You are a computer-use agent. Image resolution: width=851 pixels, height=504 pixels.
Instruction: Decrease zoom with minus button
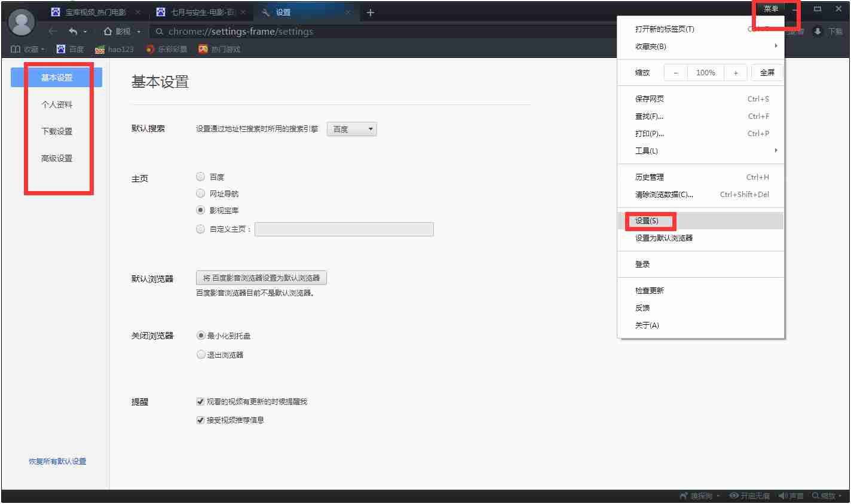click(x=676, y=73)
